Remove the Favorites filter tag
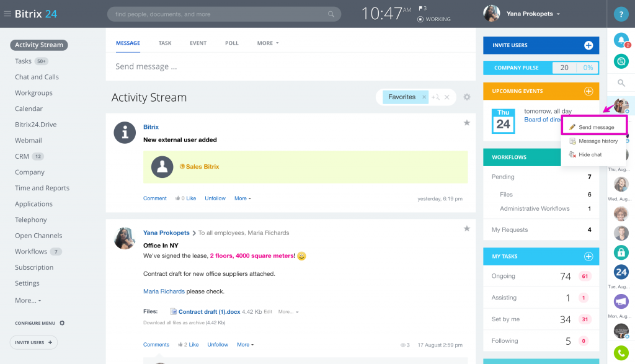Image resolution: width=635 pixels, height=364 pixels. click(x=424, y=97)
